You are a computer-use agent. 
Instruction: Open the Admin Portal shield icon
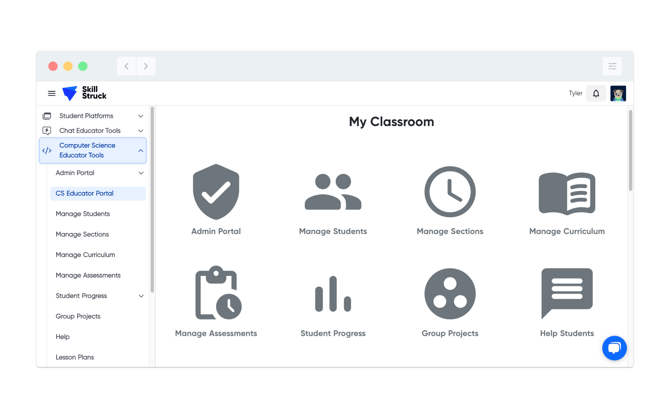tap(216, 192)
